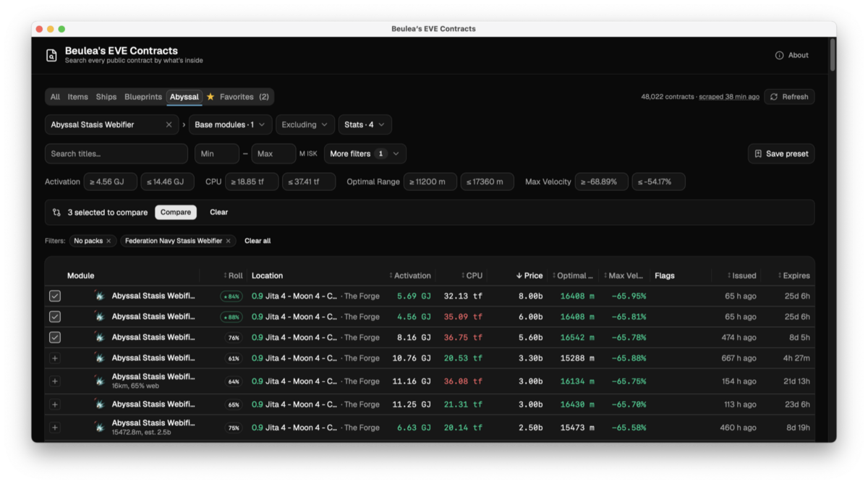Image resolution: width=868 pixels, height=484 pixels.
Task: Uncheck the 5.60b contract row checkbox
Action: click(55, 337)
